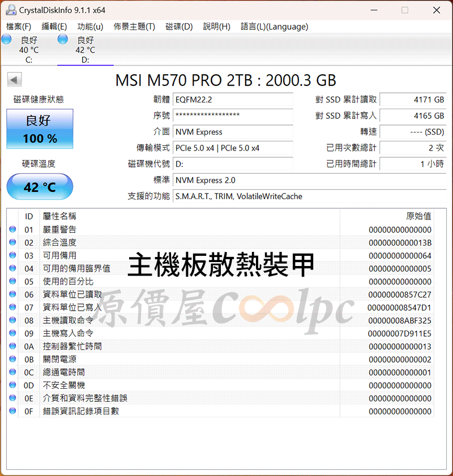Click the previous disk arrow button
Screen dimensions: 453x476
[x=14, y=80]
